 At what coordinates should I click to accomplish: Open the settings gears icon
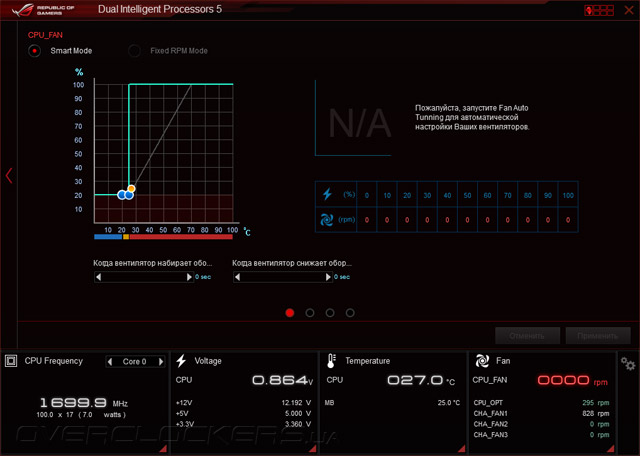[628, 364]
